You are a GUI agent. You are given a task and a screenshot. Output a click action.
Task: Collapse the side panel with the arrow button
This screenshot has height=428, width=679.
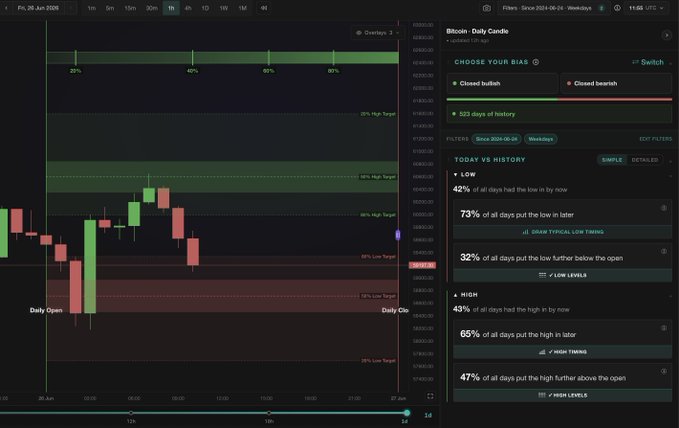(x=666, y=35)
